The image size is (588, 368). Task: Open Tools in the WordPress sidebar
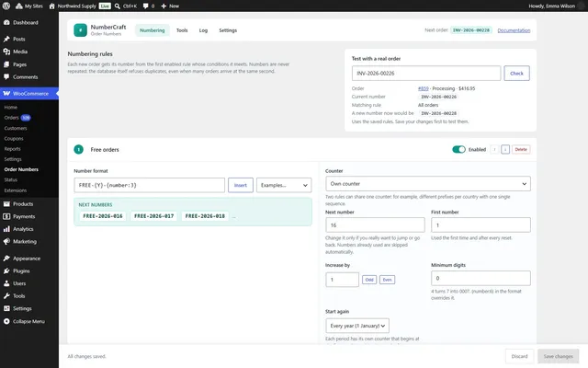point(29,296)
